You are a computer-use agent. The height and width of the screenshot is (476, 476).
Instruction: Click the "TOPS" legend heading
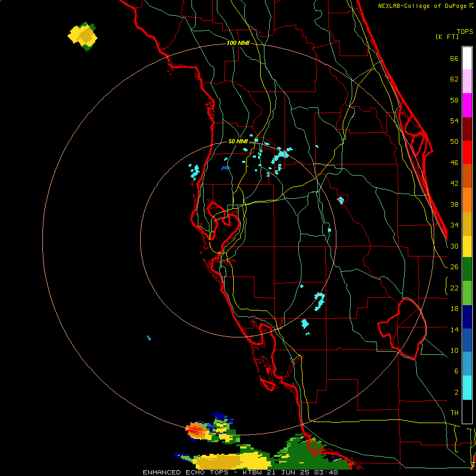[465, 31]
